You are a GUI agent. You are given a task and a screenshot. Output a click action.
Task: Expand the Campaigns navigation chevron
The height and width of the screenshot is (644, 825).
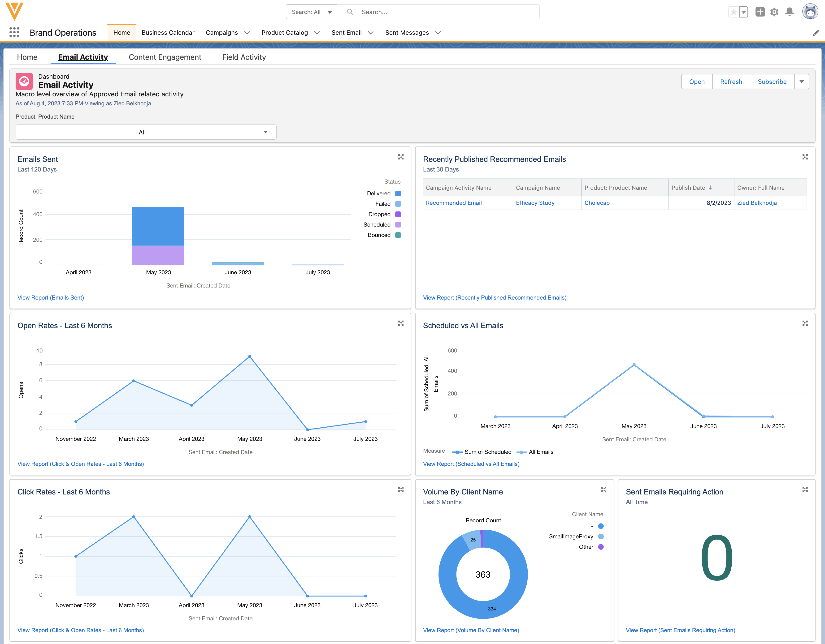[x=247, y=33]
